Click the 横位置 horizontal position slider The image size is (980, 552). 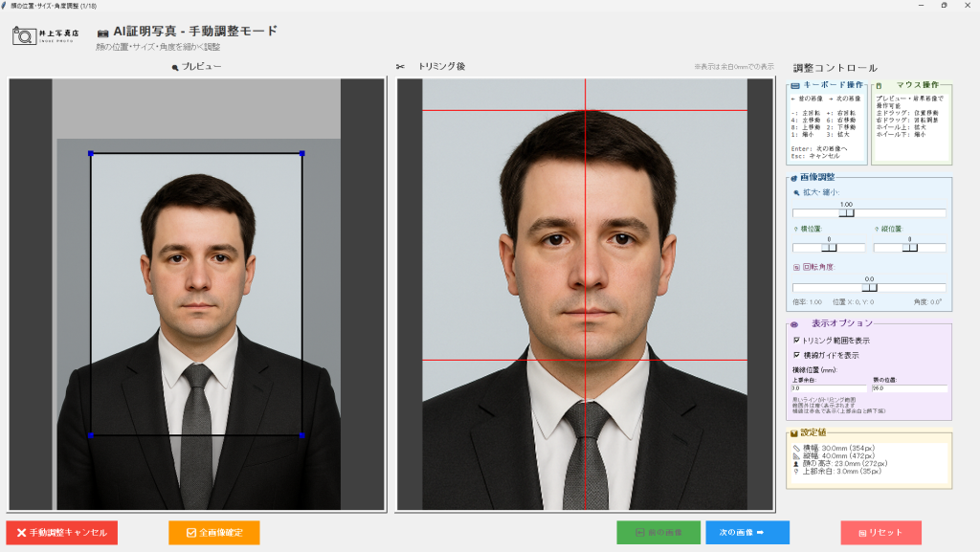click(829, 248)
